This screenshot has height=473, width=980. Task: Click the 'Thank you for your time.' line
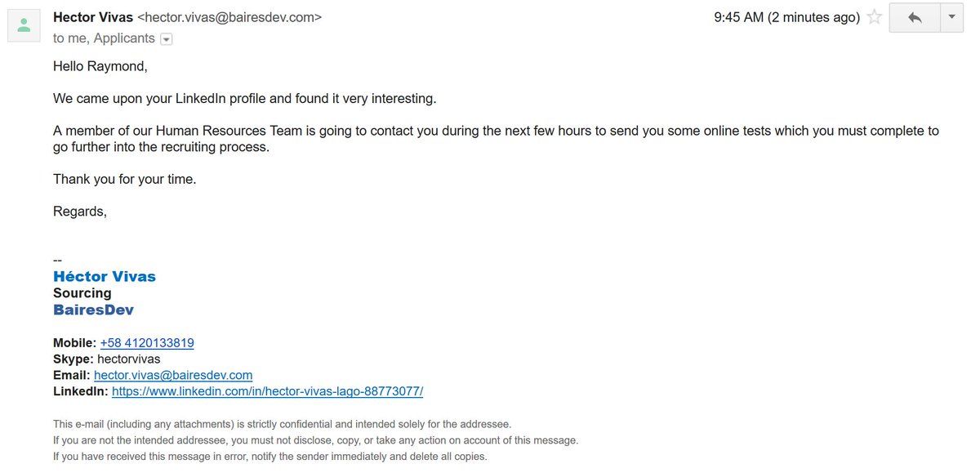tap(125, 179)
